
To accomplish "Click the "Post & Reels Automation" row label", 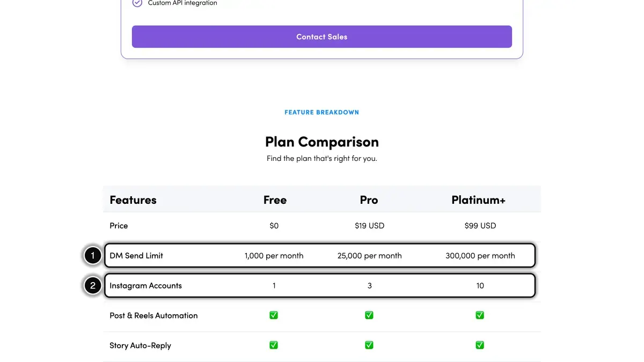I will (153, 316).
